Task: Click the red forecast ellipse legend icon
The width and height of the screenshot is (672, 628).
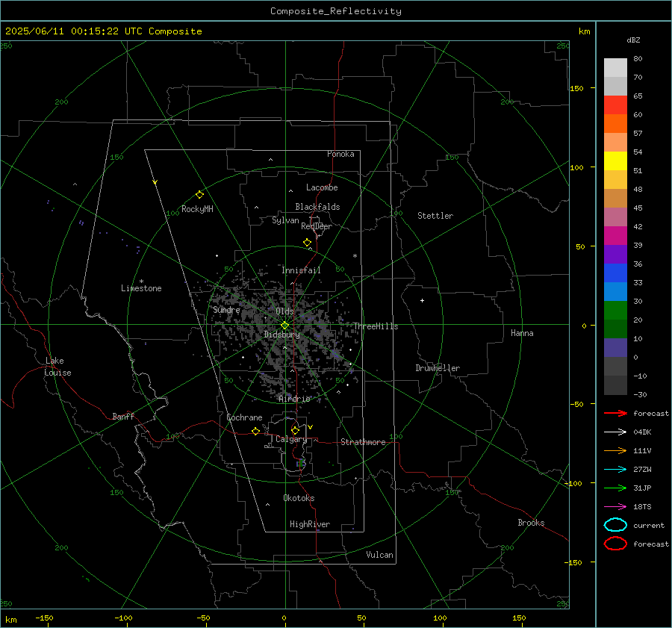Action: 615,544
